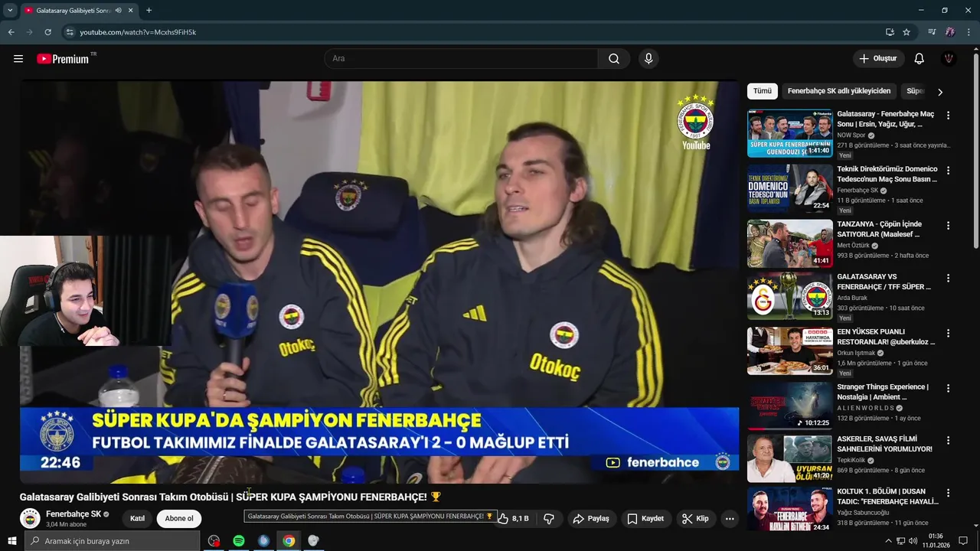980x551 pixels.
Task: Open Chrome tab search dropdown
Action: click(x=10, y=11)
